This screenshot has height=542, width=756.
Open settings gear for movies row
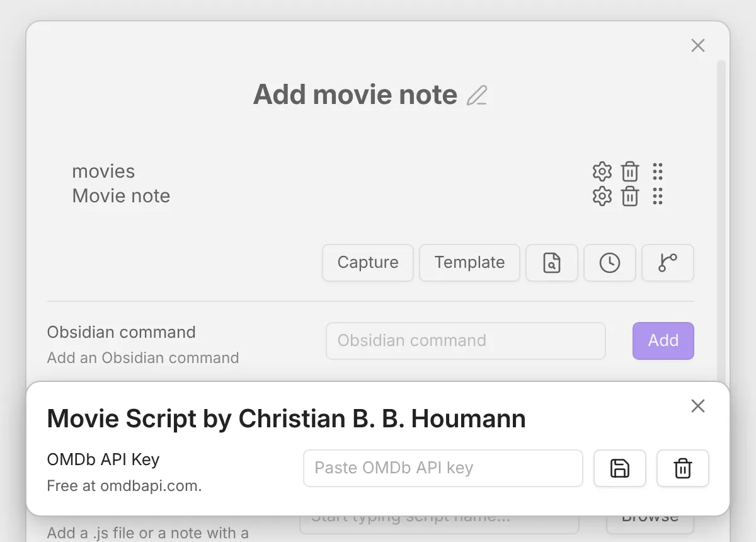point(602,171)
